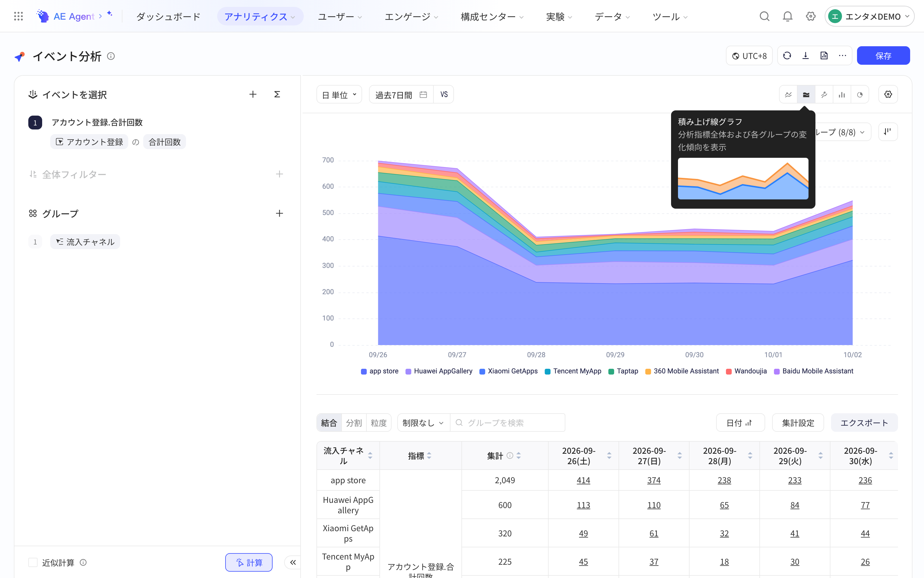924x578 pixels.
Task: Click the refresh icon beside UTC+8
Action: coord(787,55)
